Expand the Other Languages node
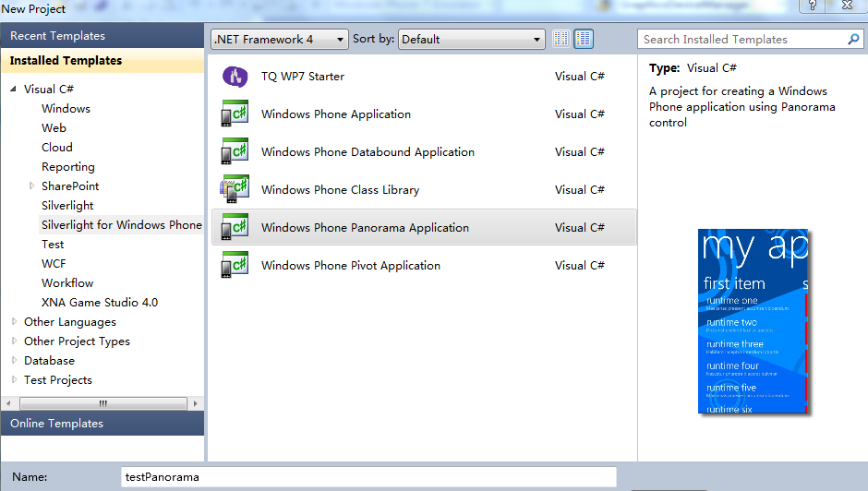 coord(14,321)
